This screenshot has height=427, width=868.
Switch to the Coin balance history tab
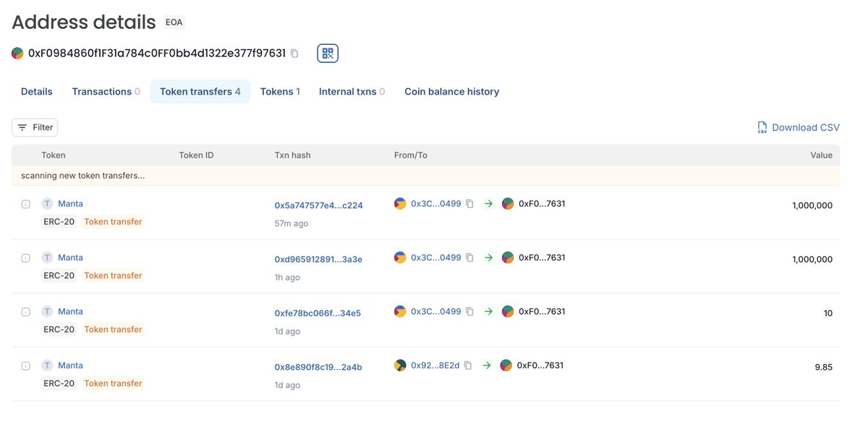451,92
